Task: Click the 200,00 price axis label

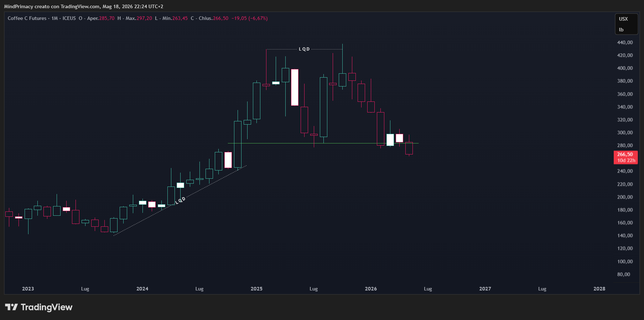Action: pos(625,197)
